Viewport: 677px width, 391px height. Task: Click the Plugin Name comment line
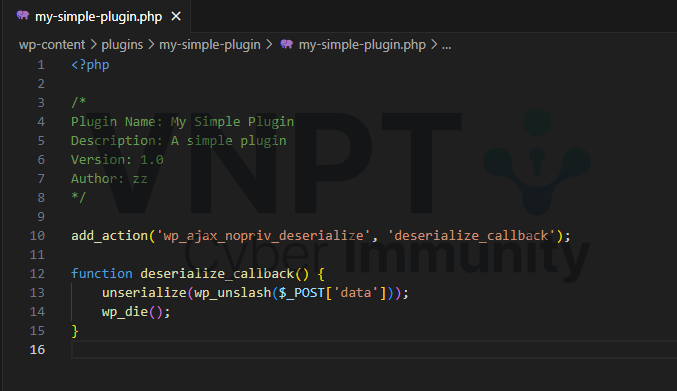point(182,122)
